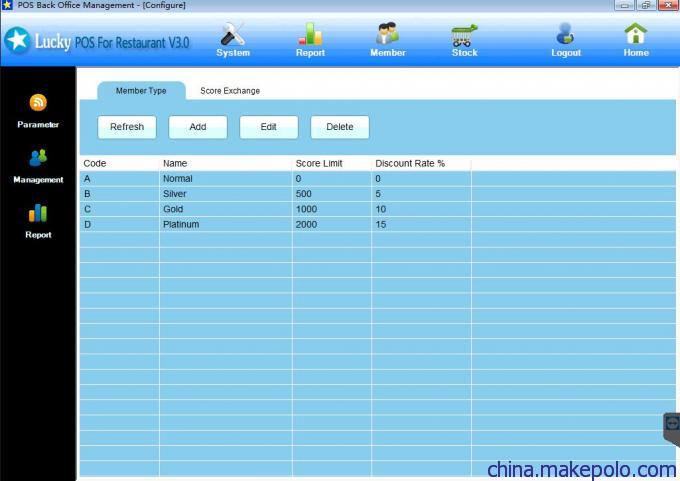Open the Member people icon
This screenshot has width=680, height=481.
click(x=387, y=33)
